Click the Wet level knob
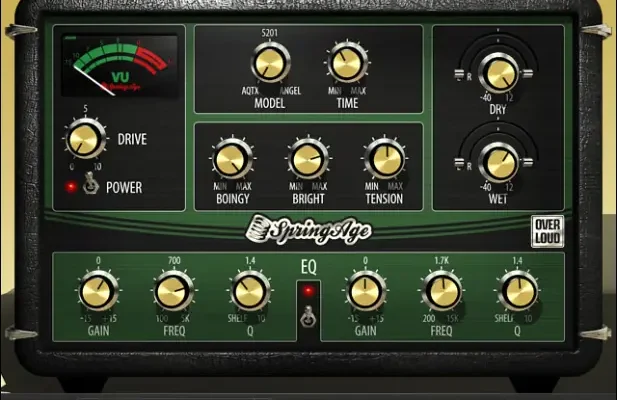Screen dimensions: 617x400 coord(497,160)
